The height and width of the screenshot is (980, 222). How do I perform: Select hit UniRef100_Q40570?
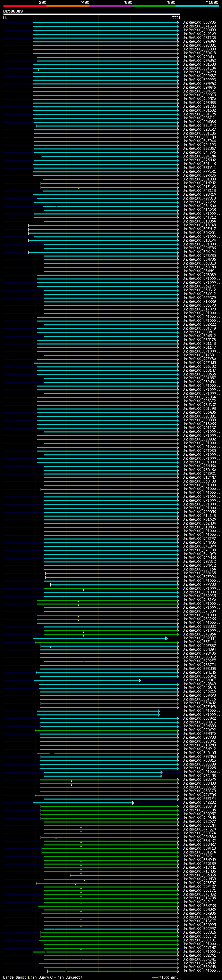pyautogui.click(x=199, y=99)
